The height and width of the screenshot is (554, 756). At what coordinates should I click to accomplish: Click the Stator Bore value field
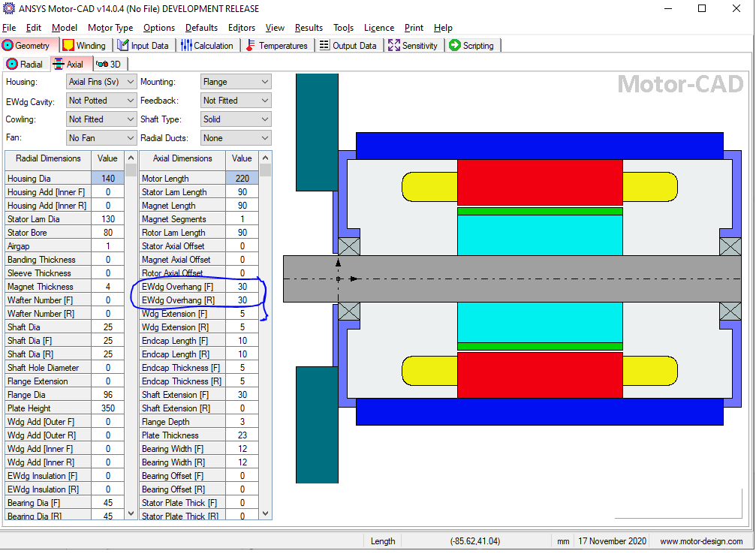(x=108, y=233)
